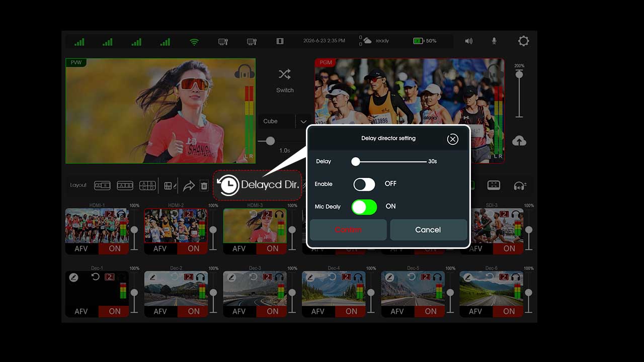The width and height of the screenshot is (644, 362).
Task: Select the Dec-3 source thumbnail
Action: (x=255, y=289)
